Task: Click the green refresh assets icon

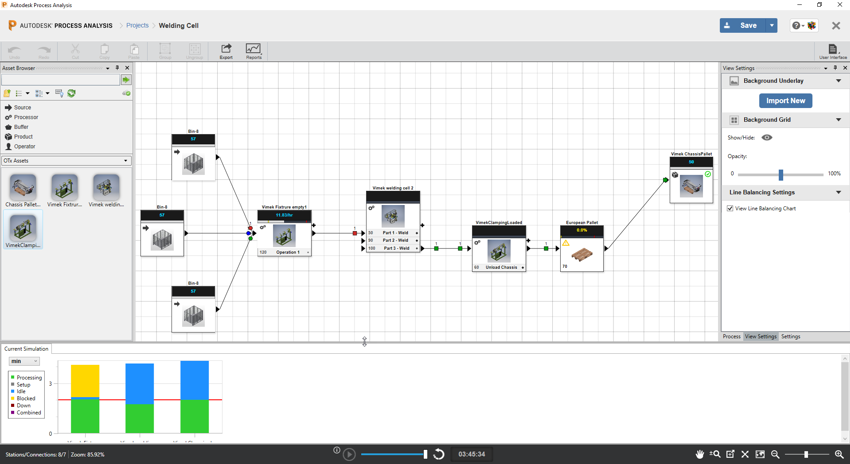Action: click(x=71, y=93)
